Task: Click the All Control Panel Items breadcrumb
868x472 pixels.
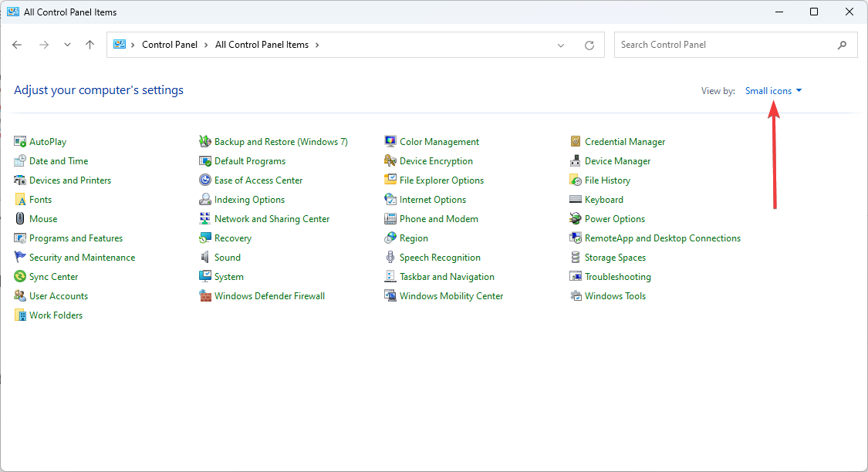Action: click(262, 45)
